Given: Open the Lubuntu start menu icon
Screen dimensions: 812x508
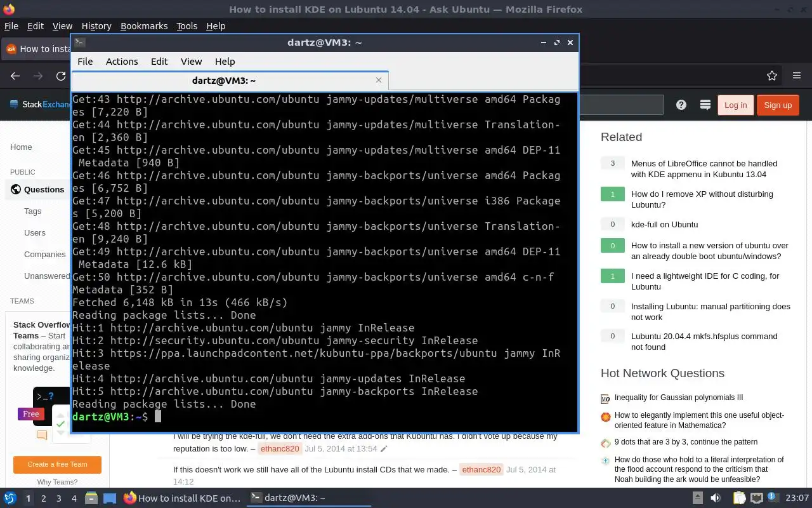Looking at the screenshot, I should coord(10,498).
